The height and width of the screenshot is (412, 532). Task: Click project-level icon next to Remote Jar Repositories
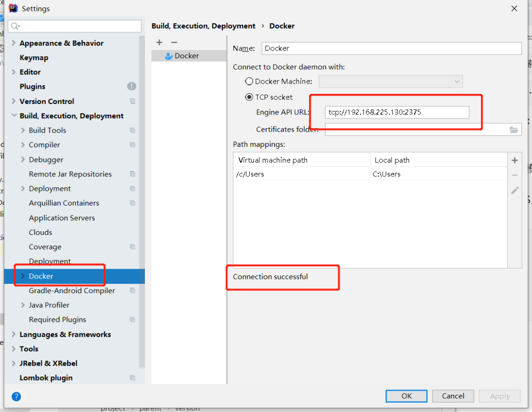tap(133, 174)
